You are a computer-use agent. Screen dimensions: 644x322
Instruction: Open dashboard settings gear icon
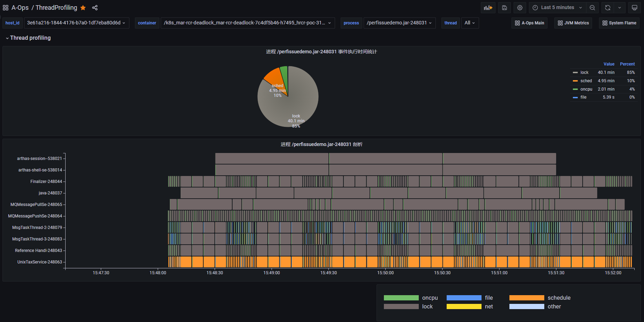[x=520, y=8]
